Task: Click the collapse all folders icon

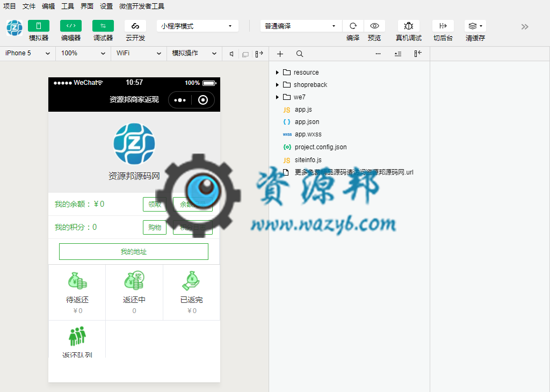Action: pyautogui.click(x=398, y=54)
